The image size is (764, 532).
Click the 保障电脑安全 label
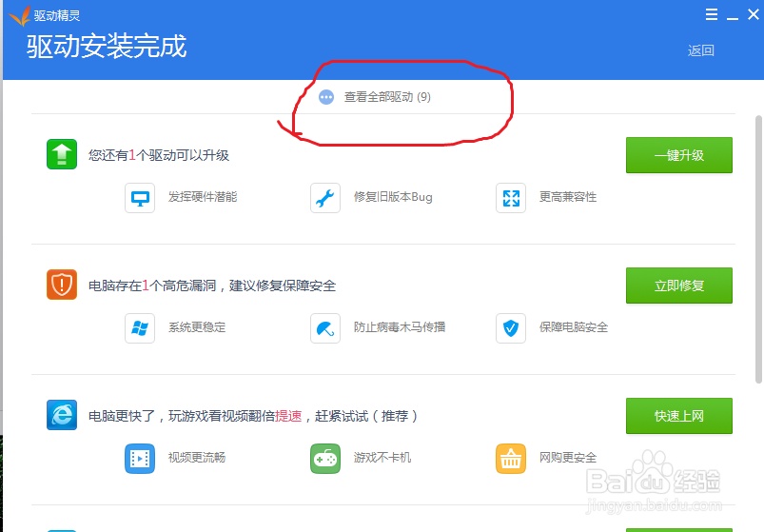[x=574, y=326]
